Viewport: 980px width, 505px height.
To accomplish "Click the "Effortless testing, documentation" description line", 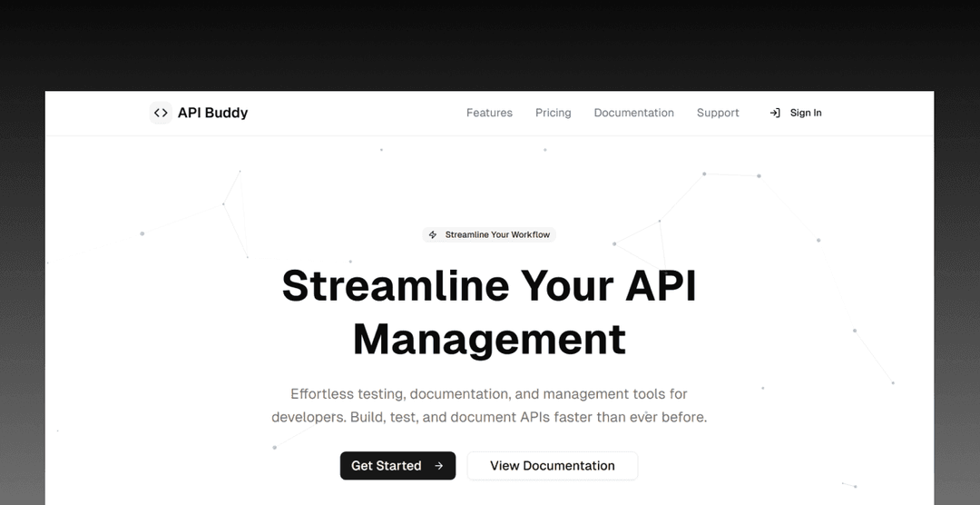I will (x=489, y=394).
